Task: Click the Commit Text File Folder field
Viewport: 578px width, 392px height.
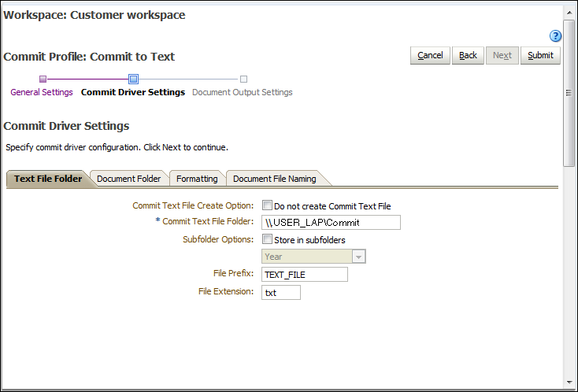Action: coord(331,223)
